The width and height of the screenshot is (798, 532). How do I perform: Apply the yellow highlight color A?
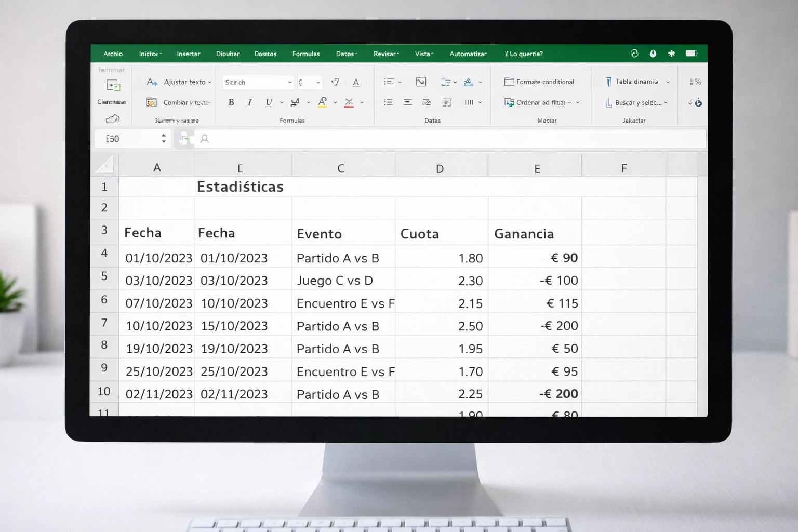tap(322, 102)
